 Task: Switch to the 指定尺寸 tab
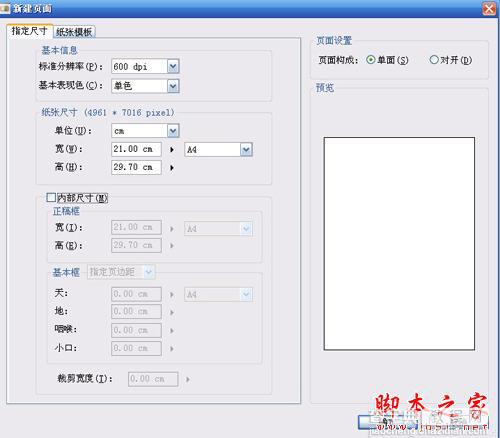pos(29,31)
